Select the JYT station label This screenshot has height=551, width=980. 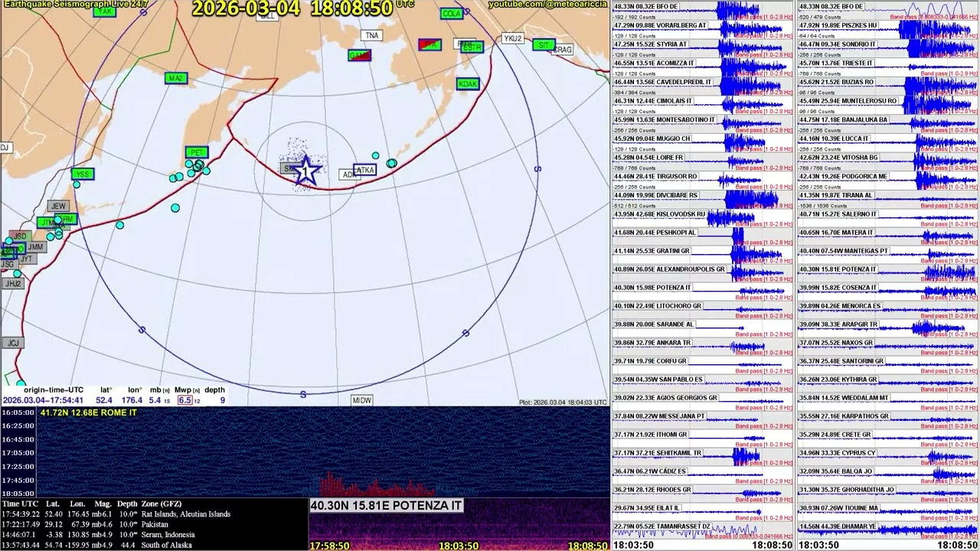(26, 259)
